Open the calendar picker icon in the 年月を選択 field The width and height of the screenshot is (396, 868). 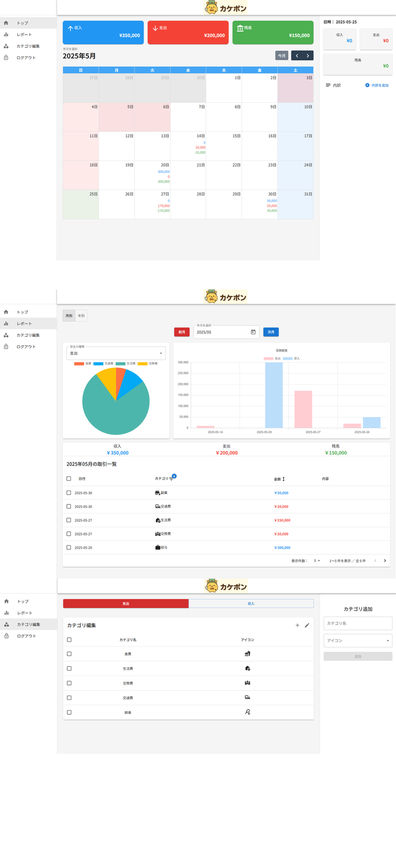tap(253, 332)
